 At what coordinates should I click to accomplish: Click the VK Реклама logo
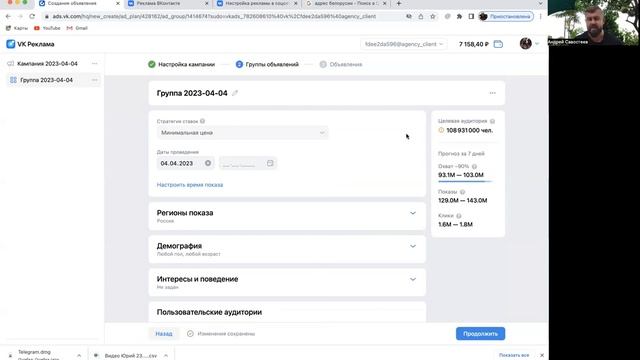[30, 44]
